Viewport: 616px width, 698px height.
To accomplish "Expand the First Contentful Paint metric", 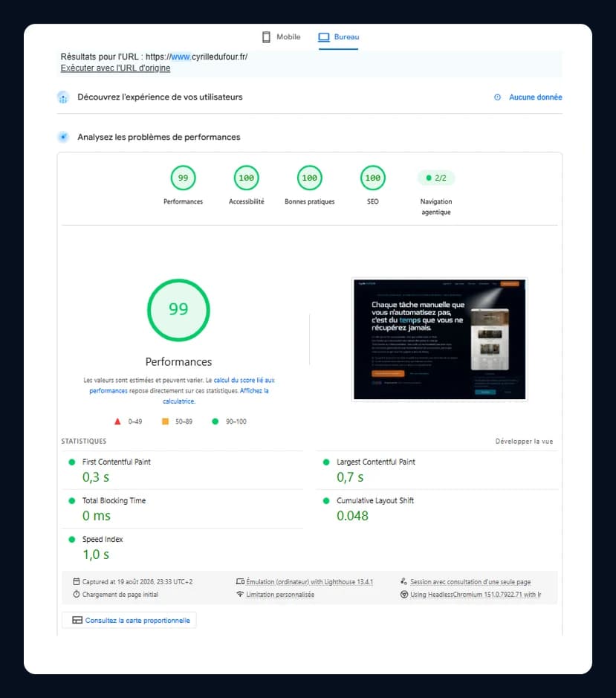I will click(183, 470).
